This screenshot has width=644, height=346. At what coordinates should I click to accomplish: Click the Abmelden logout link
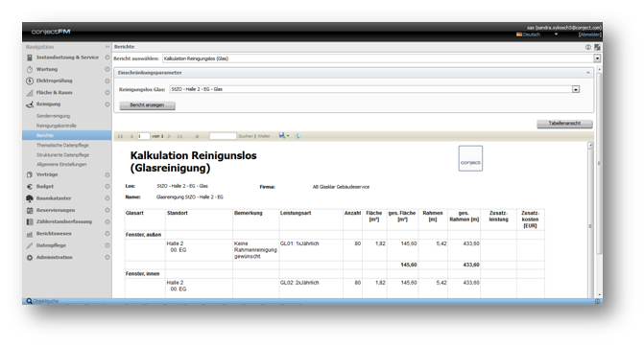[x=590, y=35]
